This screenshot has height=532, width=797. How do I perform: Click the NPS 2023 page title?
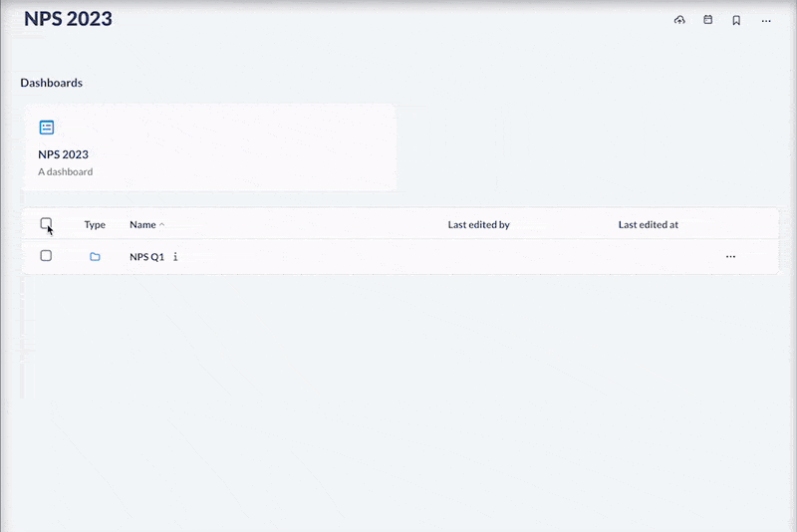coord(68,19)
